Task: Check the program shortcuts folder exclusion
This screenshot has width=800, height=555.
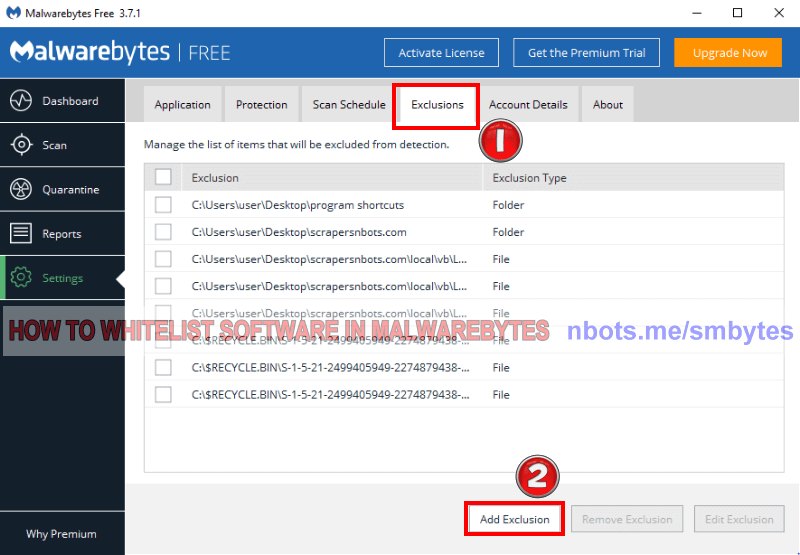Action: pyautogui.click(x=163, y=205)
